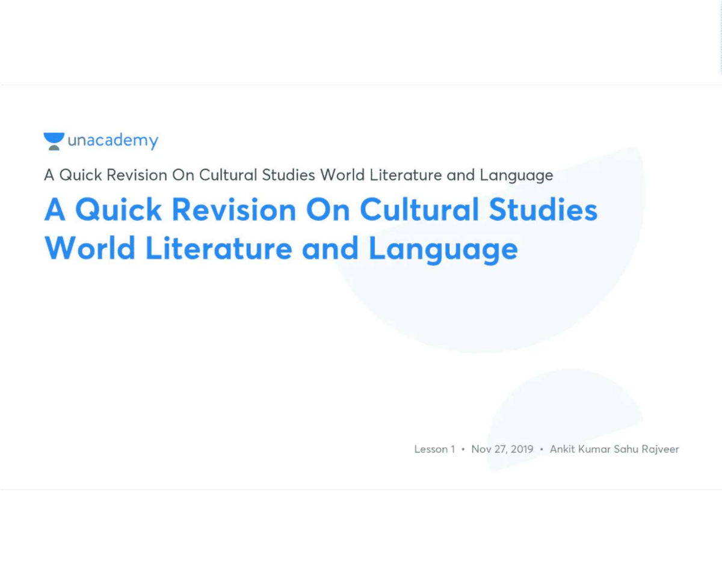Click the line World Literature and Language

[x=280, y=248]
